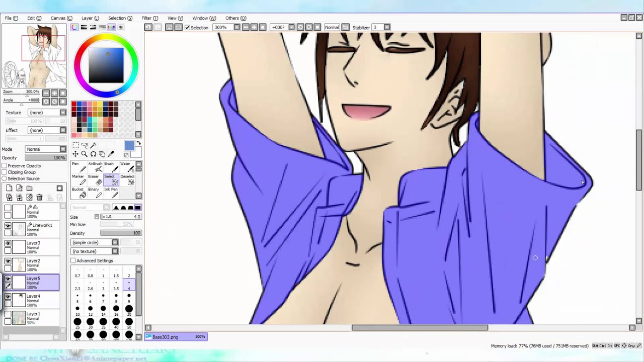Create a new linework layer
The width and height of the screenshot is (644, 362).
(19, 188)
